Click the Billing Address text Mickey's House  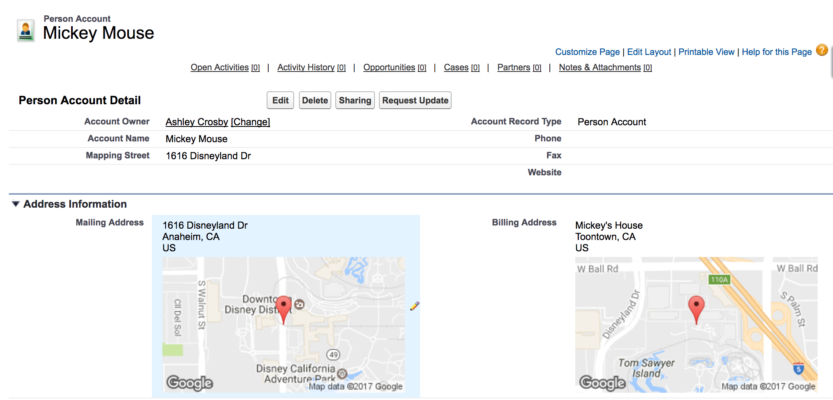coord(609,226)
